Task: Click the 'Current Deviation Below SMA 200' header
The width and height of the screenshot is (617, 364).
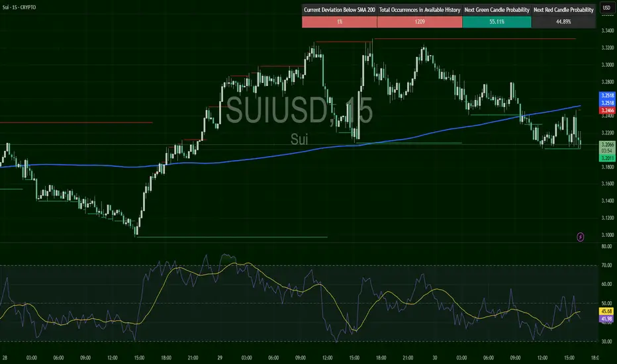Action: (x=339, y=10)
